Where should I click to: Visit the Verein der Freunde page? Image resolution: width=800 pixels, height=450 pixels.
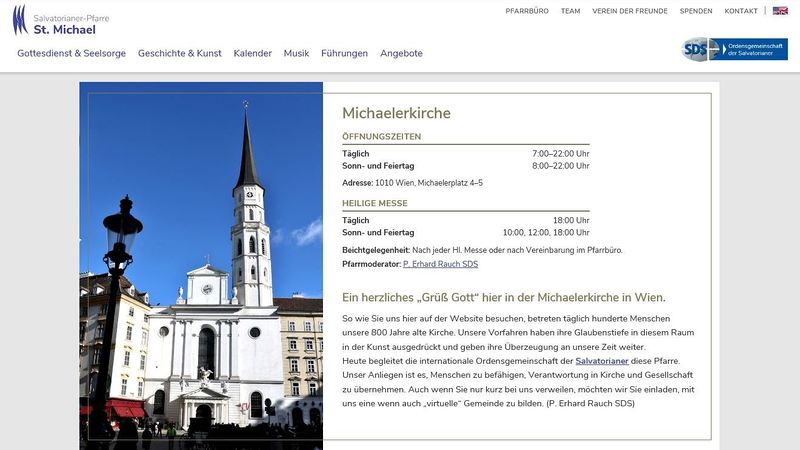tap(630, 11)
